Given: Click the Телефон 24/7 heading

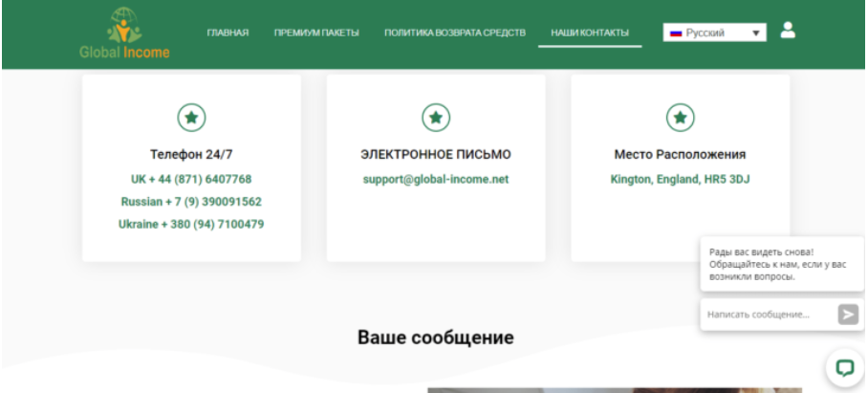Looking at the screenshot, I should point(191,155).
